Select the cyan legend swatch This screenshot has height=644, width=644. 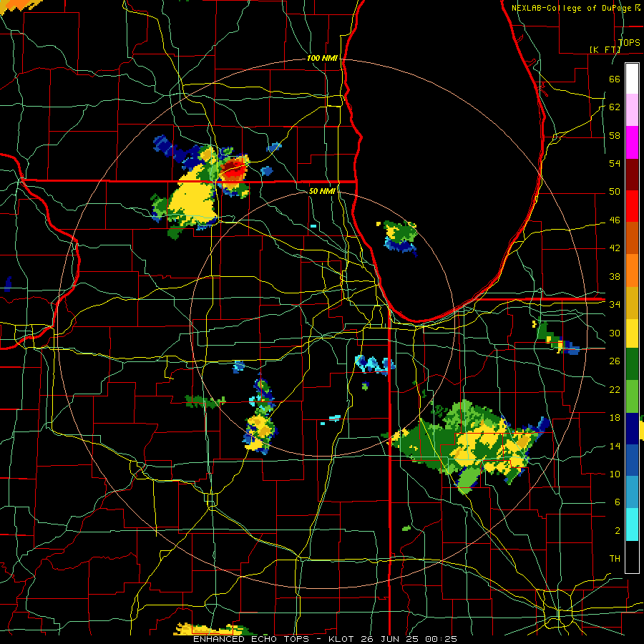(x=632, y=525)
